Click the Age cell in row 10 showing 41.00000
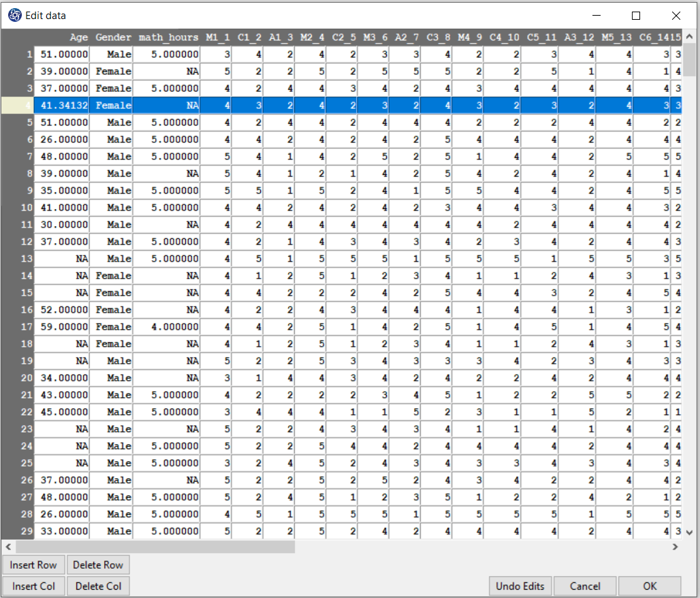The image size is (700, 598). pos(61,208)
